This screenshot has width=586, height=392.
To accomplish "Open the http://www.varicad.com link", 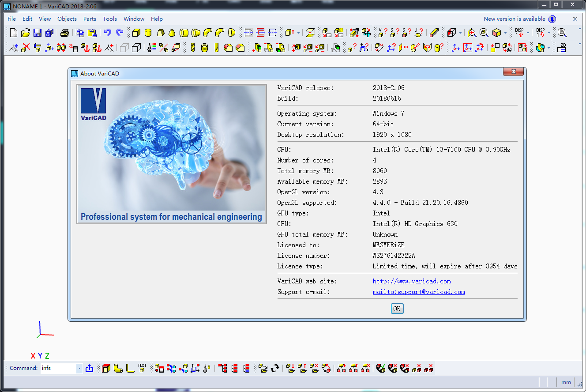I will point(412,281).
